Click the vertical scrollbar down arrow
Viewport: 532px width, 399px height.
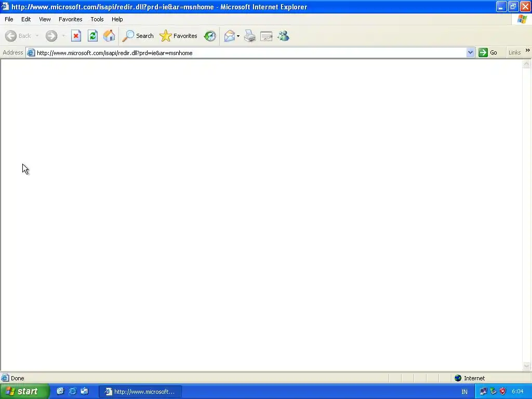527,366
